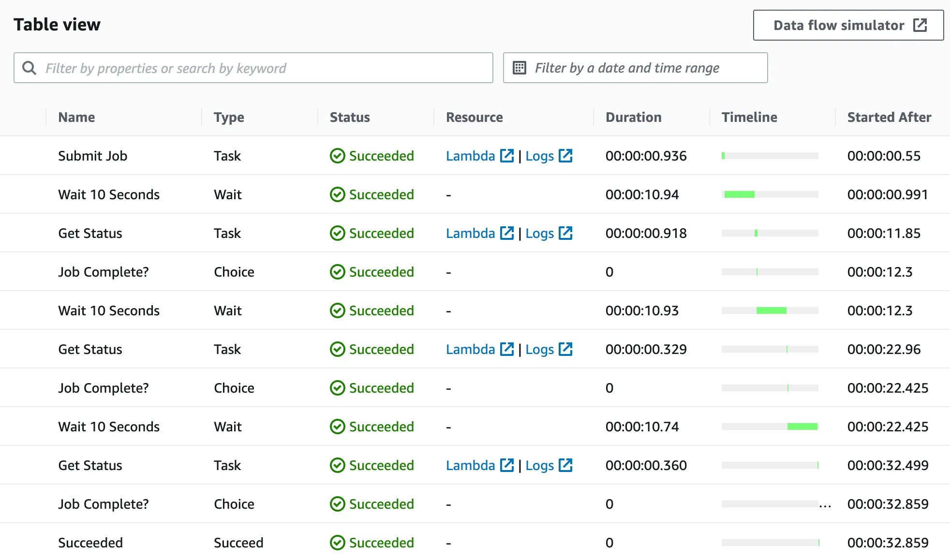Click external icon beside Logs in last Get Status row

pyautogui.click(x=565, y=465)
